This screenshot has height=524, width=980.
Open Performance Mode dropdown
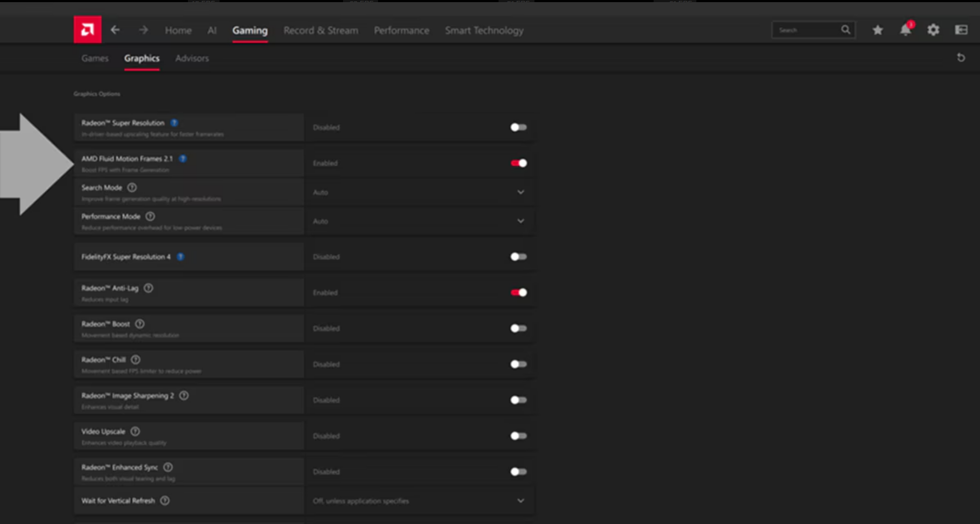click(520, 221)
